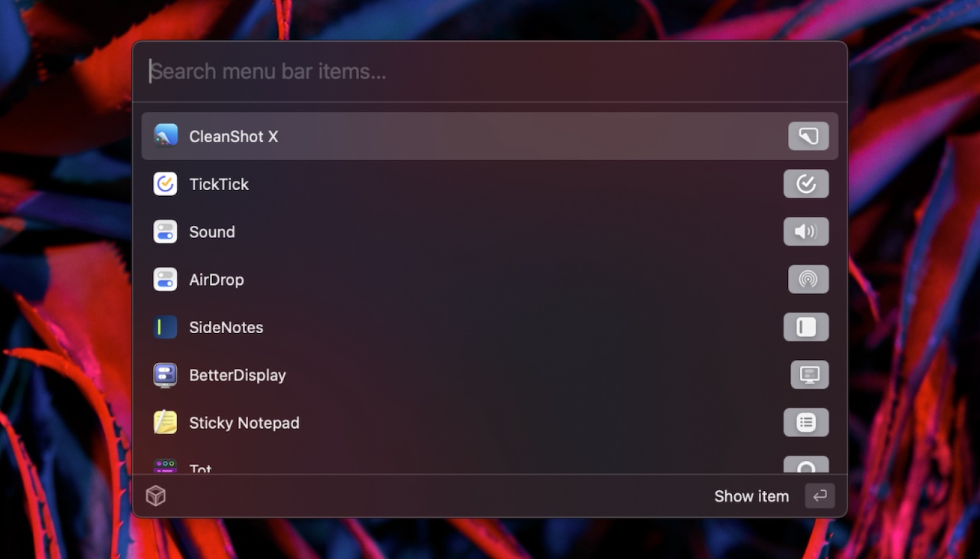
Task: Select the BetterDisplay app icon
Action: click(x=165, y=375)
